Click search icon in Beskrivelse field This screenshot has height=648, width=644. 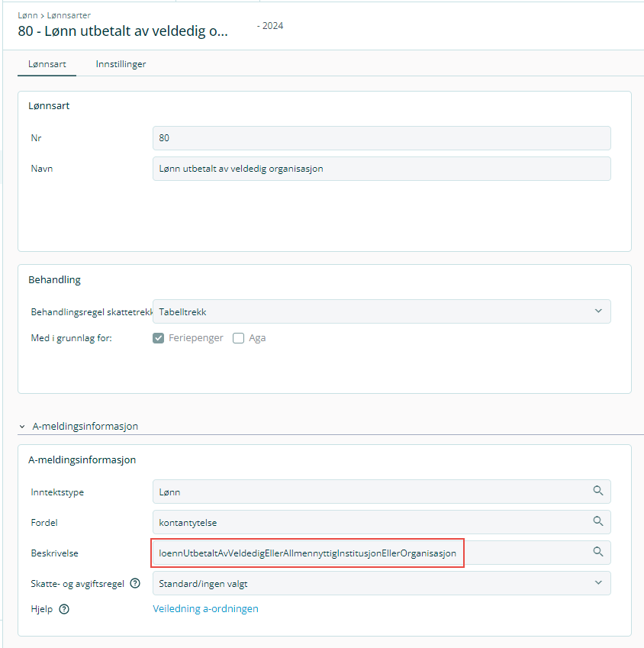click(x=598, y=552)
